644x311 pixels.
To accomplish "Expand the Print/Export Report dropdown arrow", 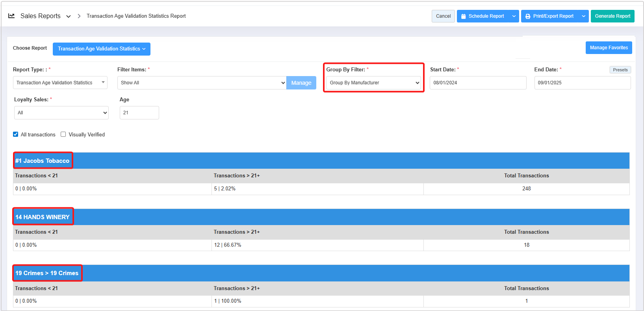I will click(x=583, y=16).
